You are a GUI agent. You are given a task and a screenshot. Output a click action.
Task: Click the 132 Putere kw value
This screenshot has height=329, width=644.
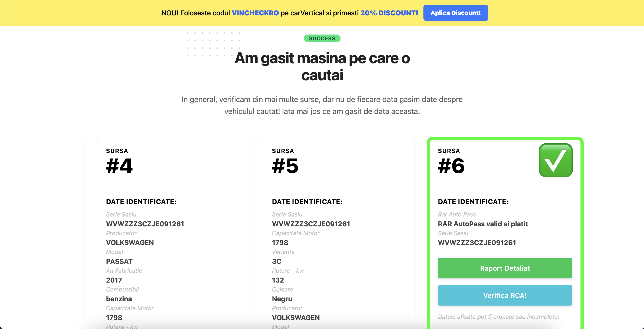[278, 280]
